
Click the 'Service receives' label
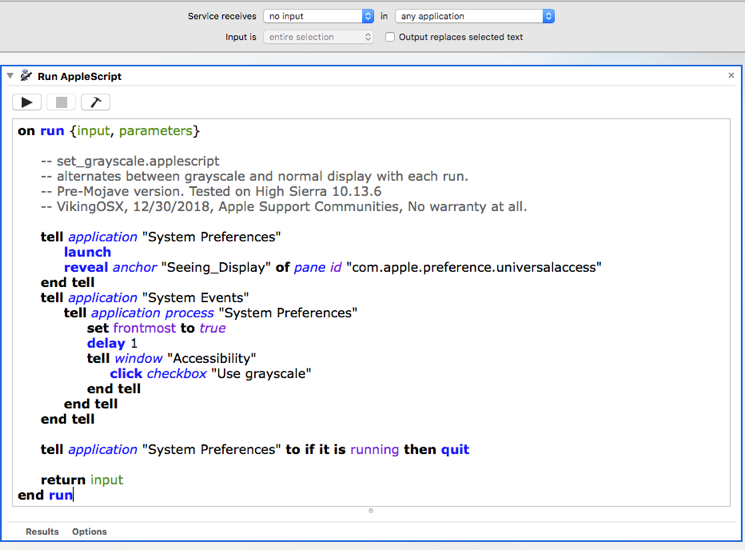tap(222, 16)
